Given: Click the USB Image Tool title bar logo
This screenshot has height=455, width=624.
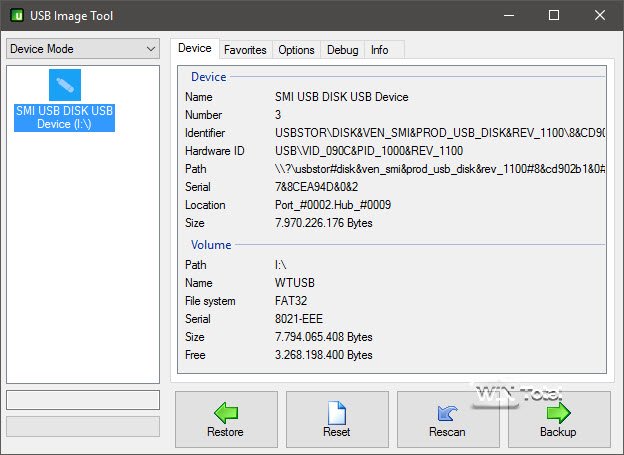Looking at the screenshot, I should coord(17,16).
